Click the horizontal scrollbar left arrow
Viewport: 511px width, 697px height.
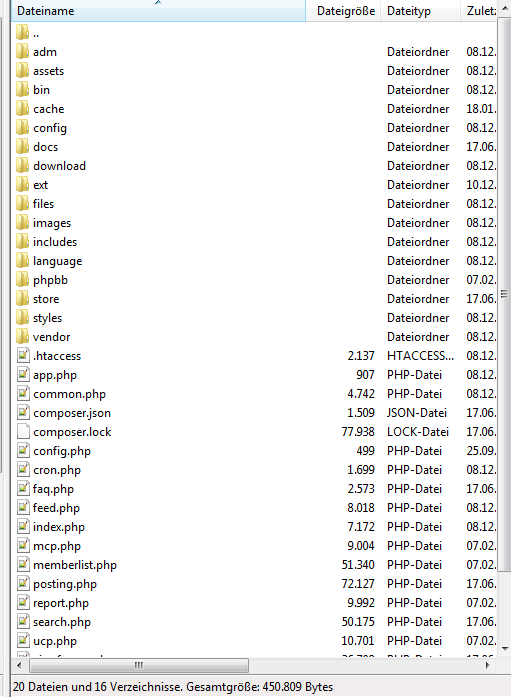pos(19,665)
